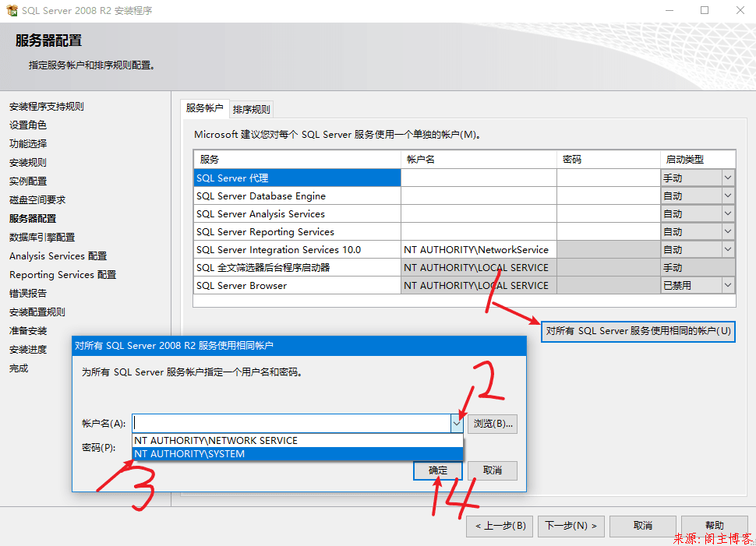The height and width of the screenshot is (546, 756).
Task: Click 安装程序支持规则 in the steps list
Action: (46, 107)
